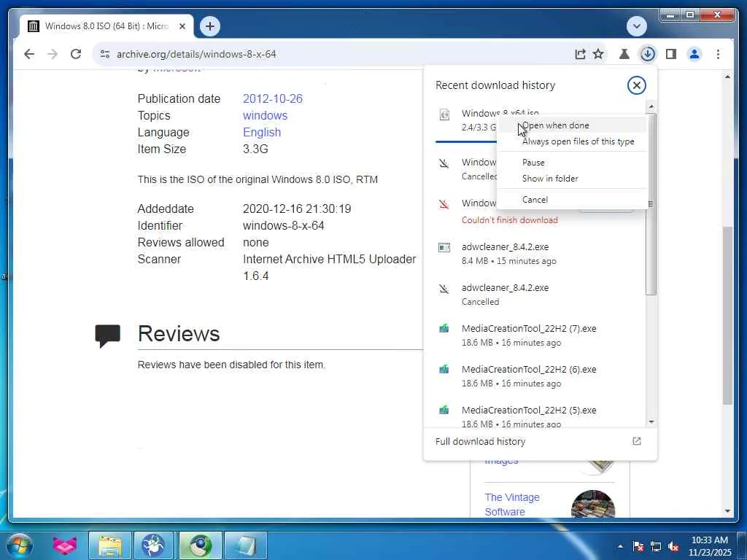Click Couldn't finish download message

coord(509,220)
